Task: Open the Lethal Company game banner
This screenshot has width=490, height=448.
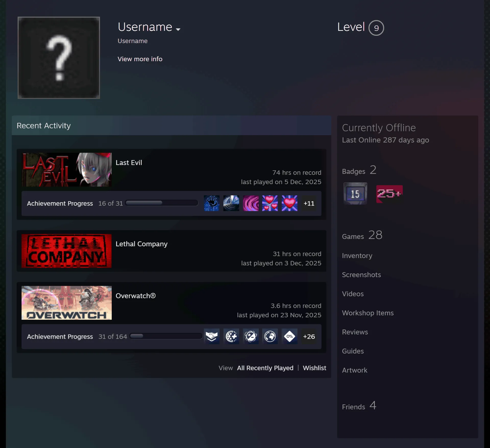Action: pyautogui.click(x=67, y=251)
